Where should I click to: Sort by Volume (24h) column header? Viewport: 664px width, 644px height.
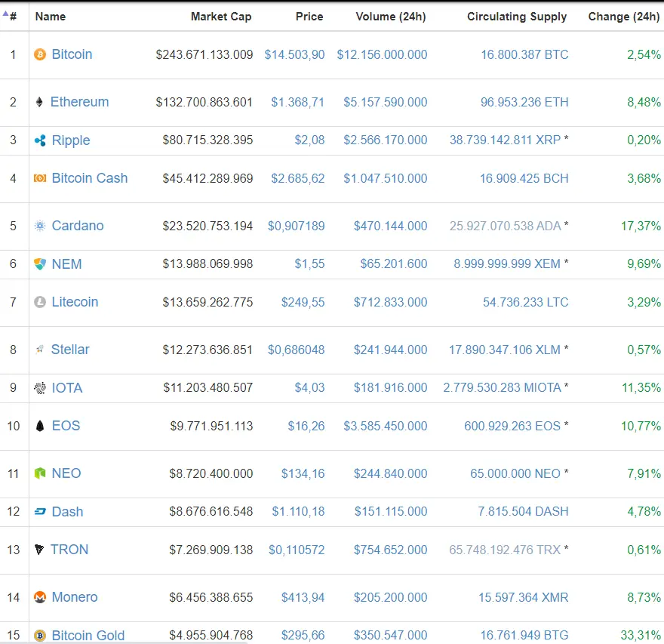(x=391, y=17)
